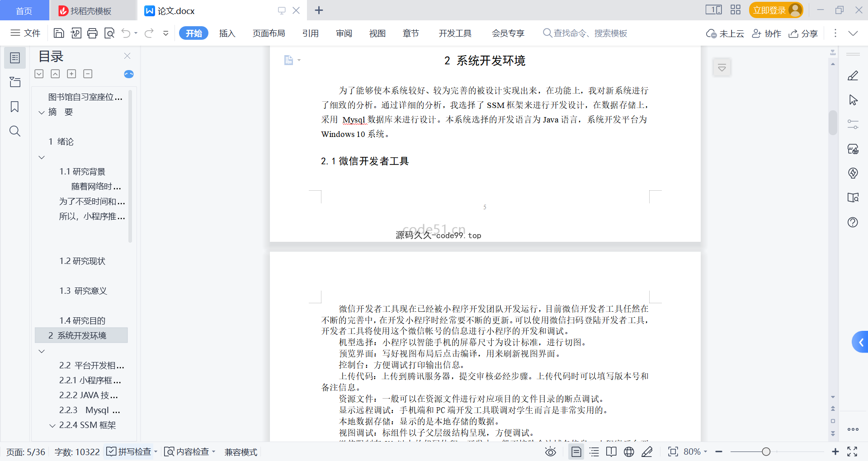Select 1.2 研究现状 in the outline

pyautogui.click(x=82, y=261)
